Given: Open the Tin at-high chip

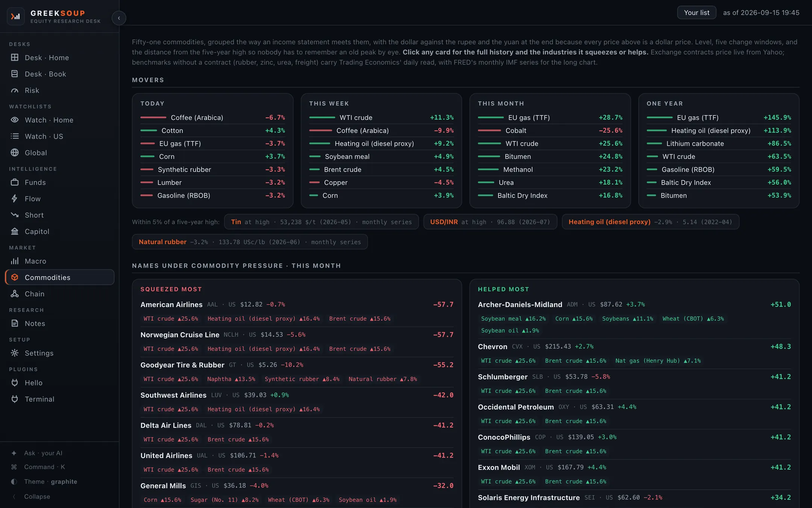Looking at the screenshot, I should 321,222.
